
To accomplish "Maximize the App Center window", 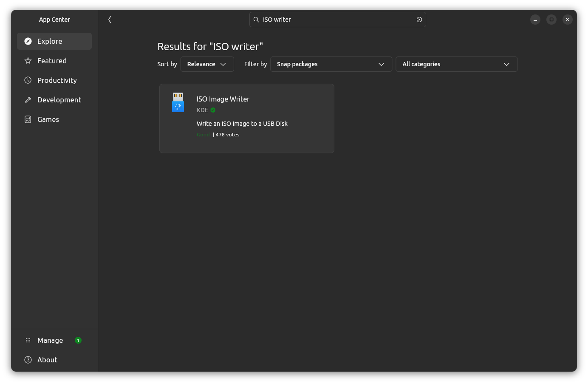I will click(551, 20).
